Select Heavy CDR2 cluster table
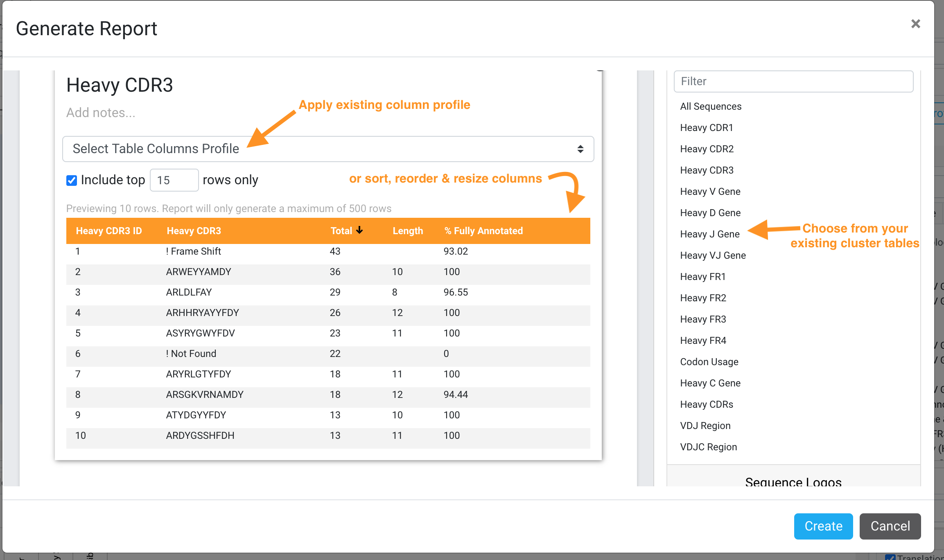 point(707,149)
